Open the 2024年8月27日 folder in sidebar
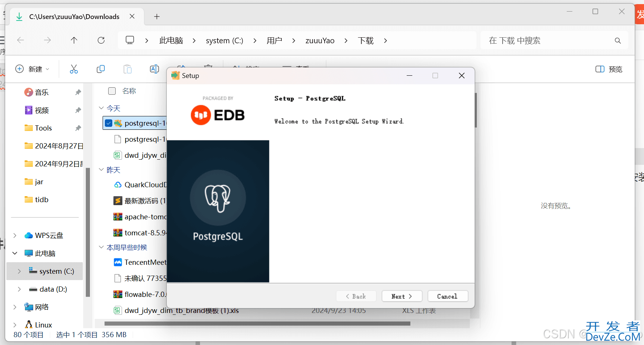The width and height of the screenshot is (644, 345). 53,146
